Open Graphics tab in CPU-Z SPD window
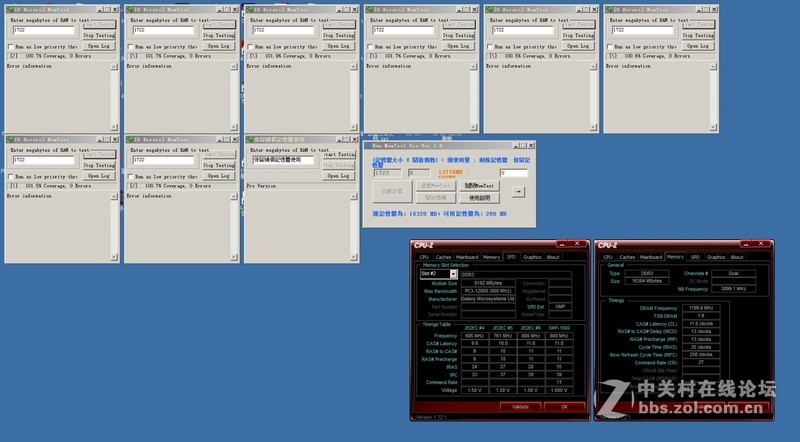The height and width of the screenshot is (442, 800). tap(532, 257)
